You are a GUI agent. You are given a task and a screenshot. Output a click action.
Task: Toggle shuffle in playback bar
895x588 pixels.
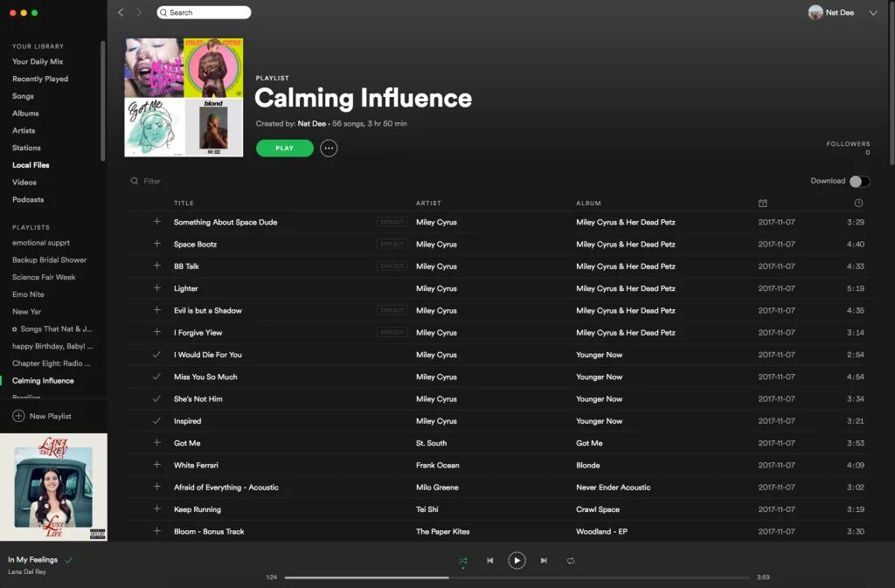point(463,561)
